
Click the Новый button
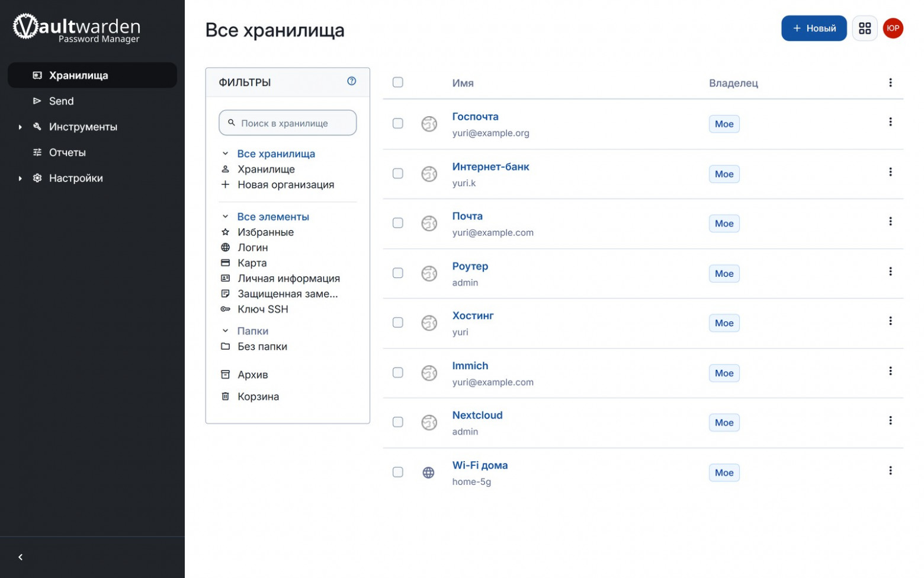click(813, 28)
